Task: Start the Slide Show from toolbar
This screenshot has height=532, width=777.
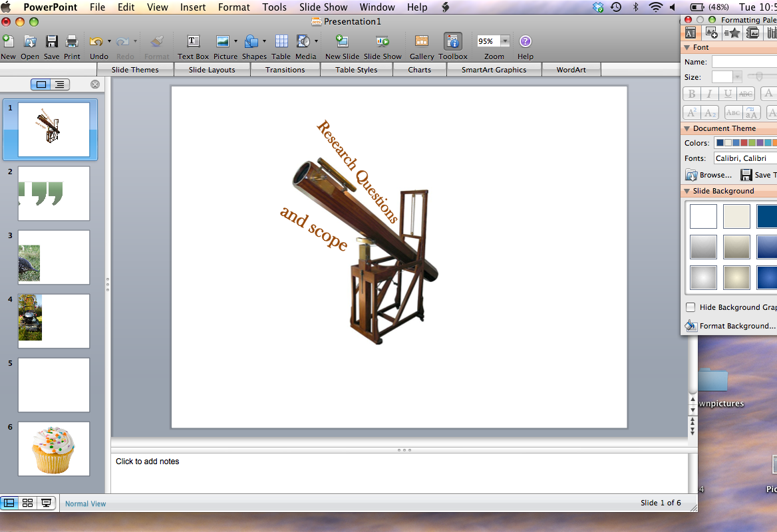Action: coord(383,42)
